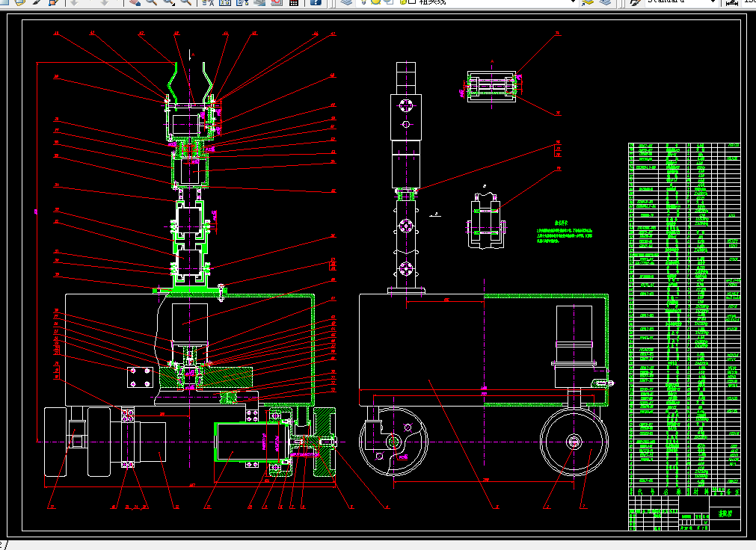Open the Markup Set Manager icon

pyautogui.click(x=277, y=2)
